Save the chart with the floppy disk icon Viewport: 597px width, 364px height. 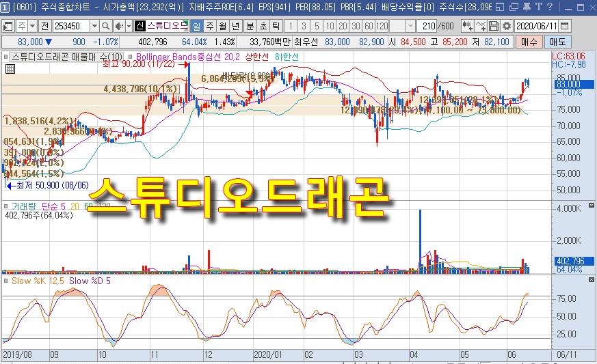(494, 26)
